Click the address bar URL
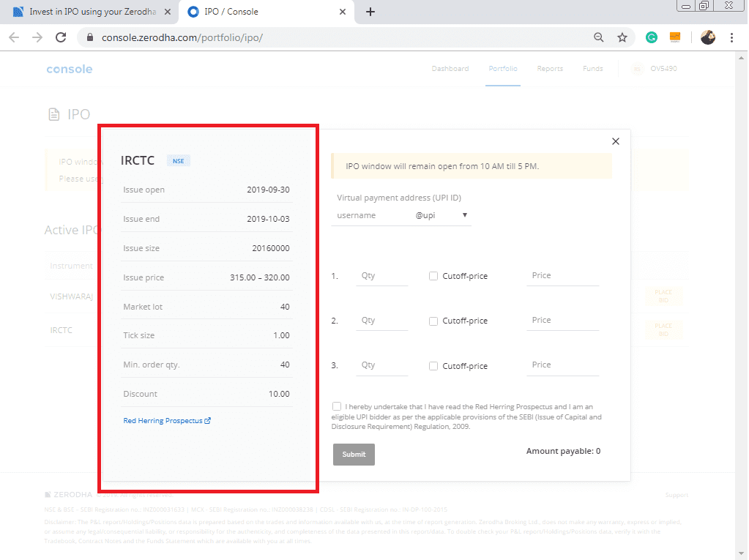This screenshot has width=749, height=560. (x=182, y=38)
